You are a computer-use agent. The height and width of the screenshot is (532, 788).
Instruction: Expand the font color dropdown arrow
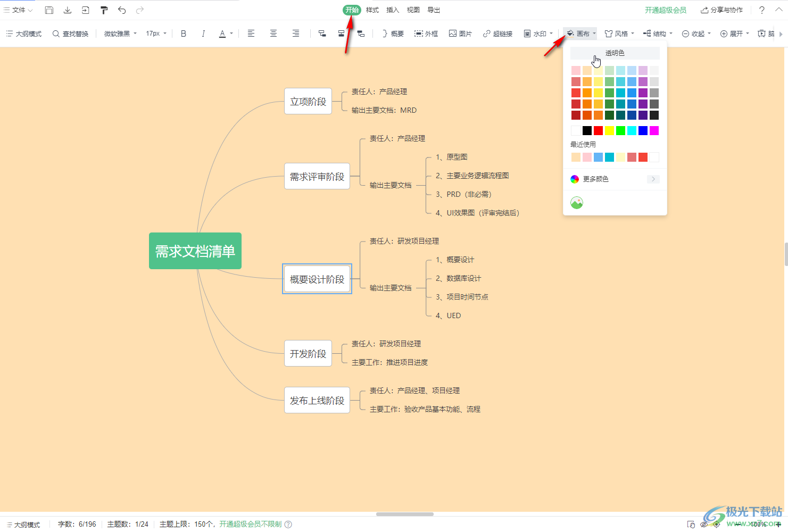coord(231,34)
